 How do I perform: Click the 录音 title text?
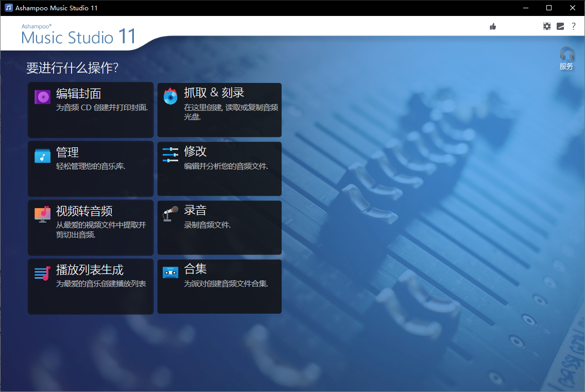(195, 210)
